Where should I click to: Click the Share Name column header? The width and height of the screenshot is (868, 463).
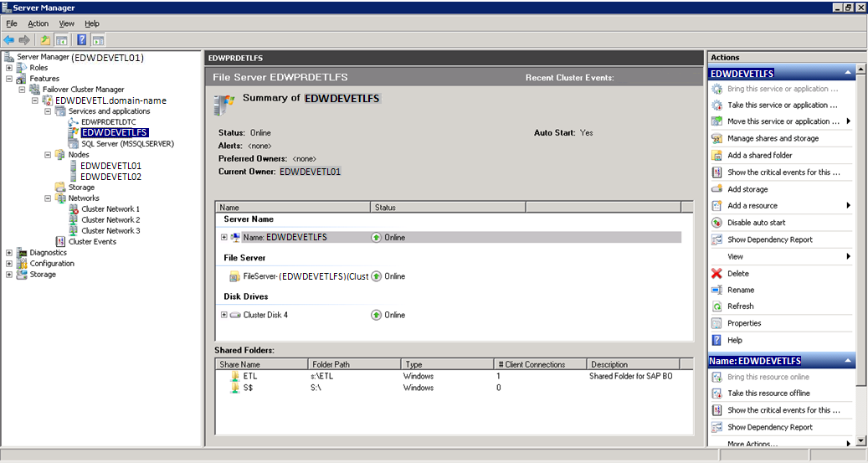click(x=261, y=364)
